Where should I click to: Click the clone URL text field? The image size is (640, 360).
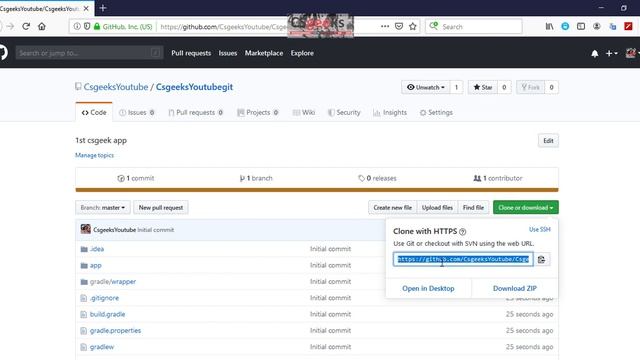[x=463, y=260]
